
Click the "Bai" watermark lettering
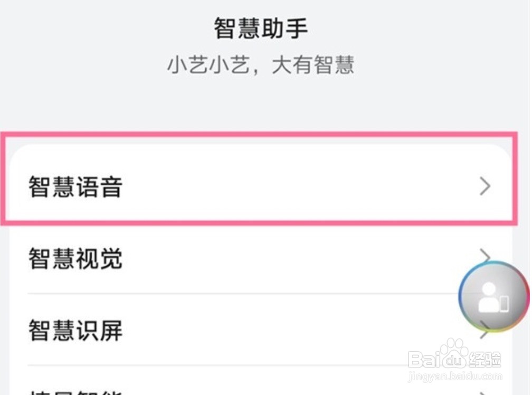pyautogui.click(x=423, y=360)
